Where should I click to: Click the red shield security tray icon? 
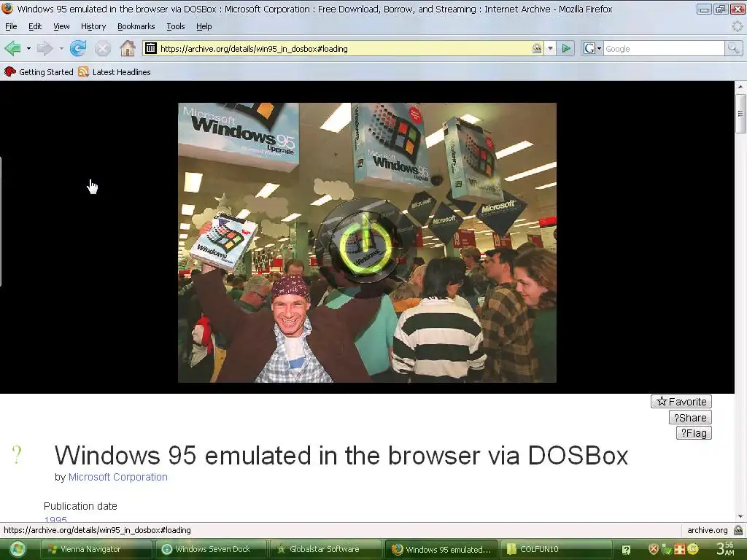click(654, 549)
